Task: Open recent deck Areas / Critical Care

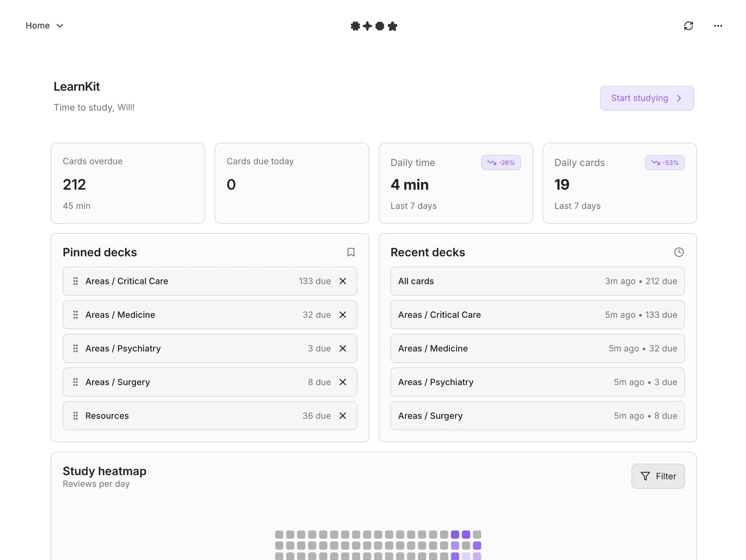Action: click(x=537, y=315)
